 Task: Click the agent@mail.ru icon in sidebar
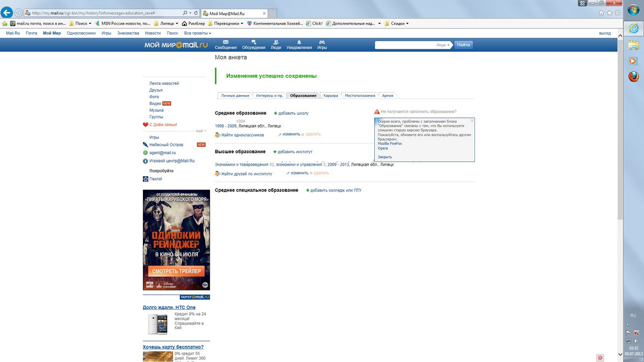coord(145,153)
